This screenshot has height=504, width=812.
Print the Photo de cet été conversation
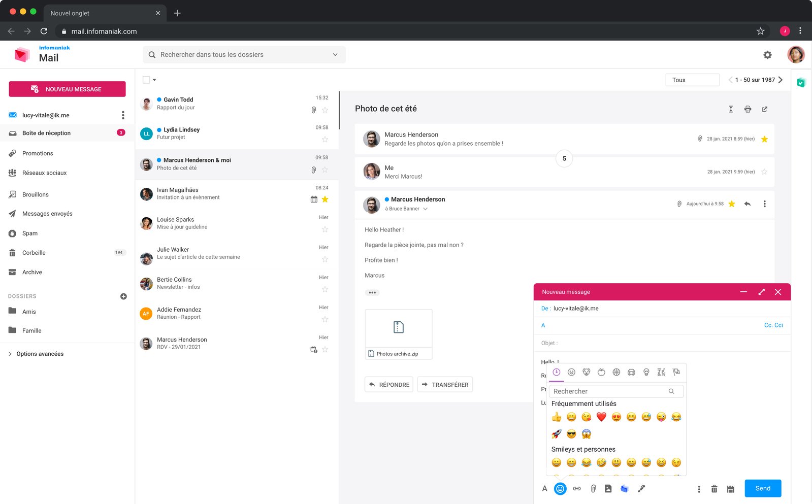pos(748,109)
